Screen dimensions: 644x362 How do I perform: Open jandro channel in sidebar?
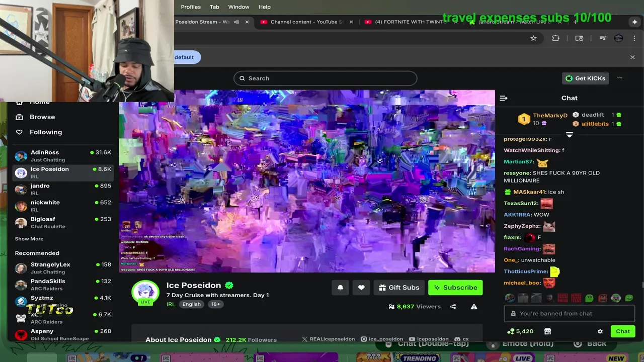[63, 189]
